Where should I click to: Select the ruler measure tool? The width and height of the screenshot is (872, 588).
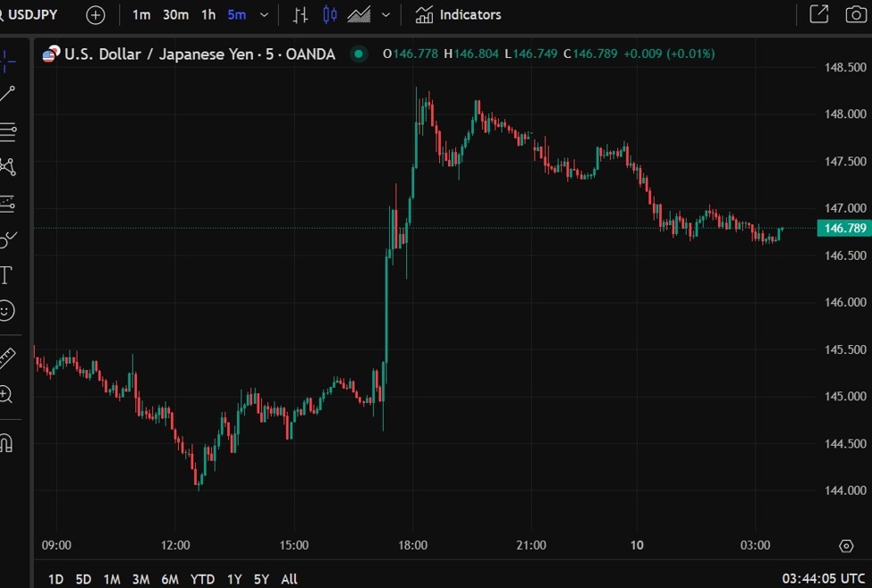click(x=7, y=358)
